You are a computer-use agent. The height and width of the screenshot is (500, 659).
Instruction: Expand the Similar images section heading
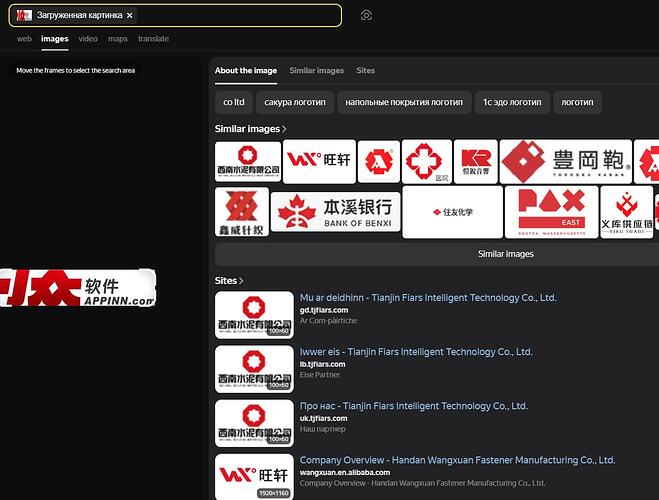250,129
